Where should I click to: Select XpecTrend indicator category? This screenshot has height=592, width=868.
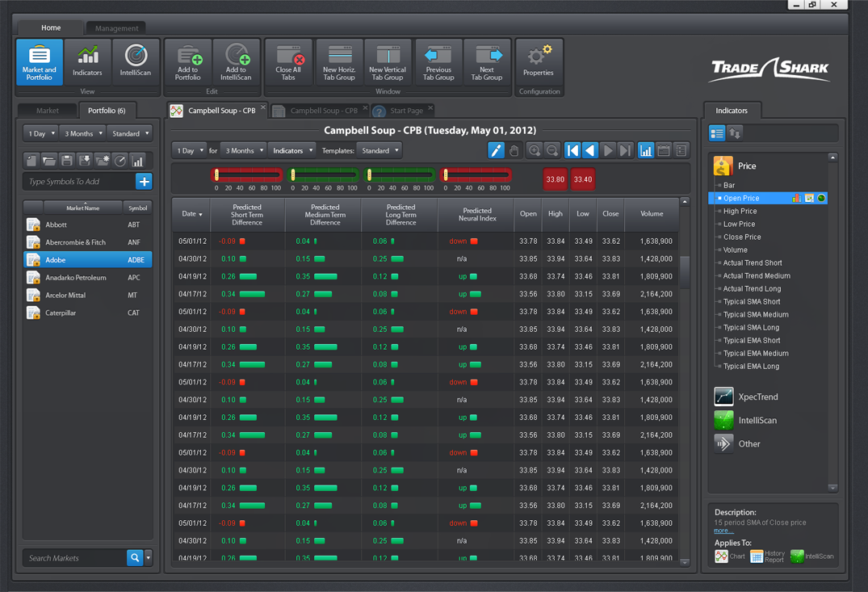coord(745,397)
